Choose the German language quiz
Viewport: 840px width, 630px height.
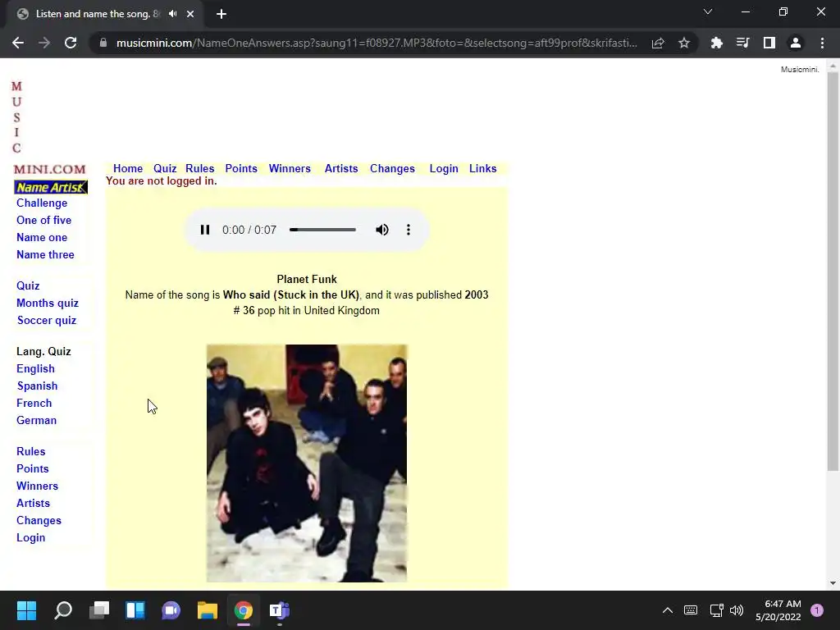[36, 420]
